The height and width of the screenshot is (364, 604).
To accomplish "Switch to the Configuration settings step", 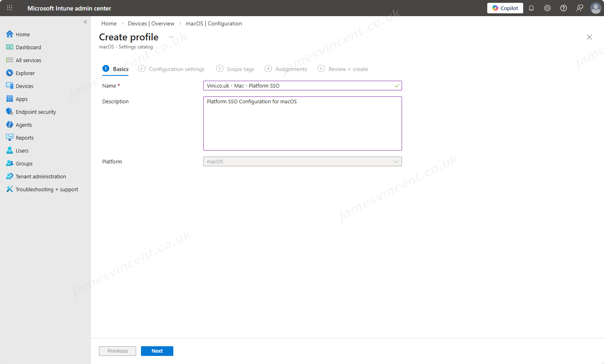I will coord(176,69).
